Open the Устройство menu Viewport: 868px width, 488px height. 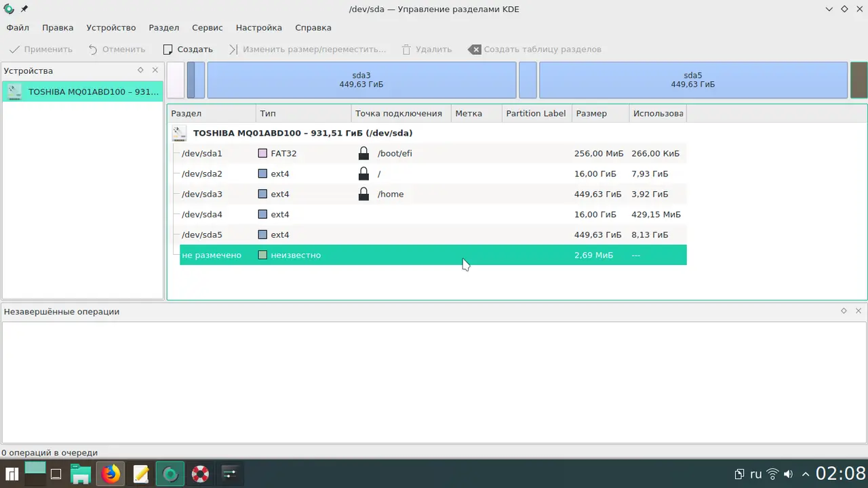click(111, 28)
